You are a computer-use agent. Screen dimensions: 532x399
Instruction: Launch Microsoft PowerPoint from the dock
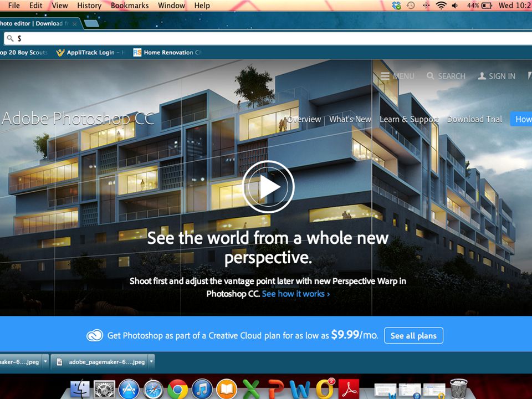pyautogui.click(x=276, y=389)
